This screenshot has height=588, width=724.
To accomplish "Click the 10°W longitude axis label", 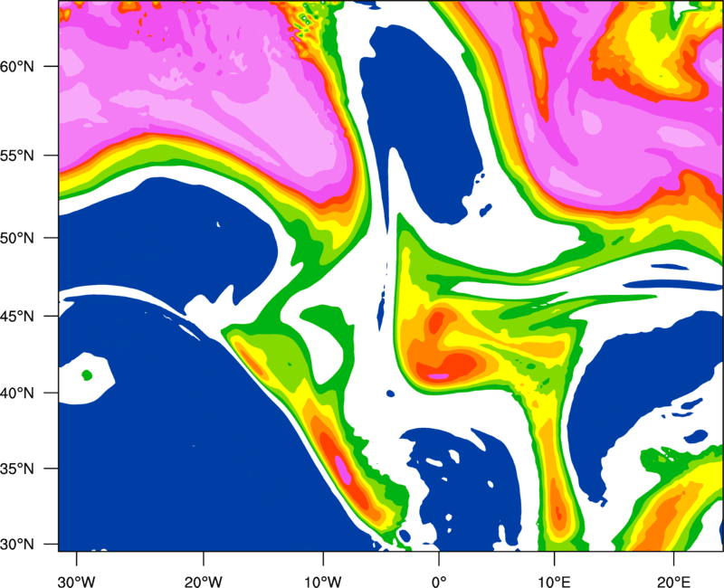I will tap(323, 582).
